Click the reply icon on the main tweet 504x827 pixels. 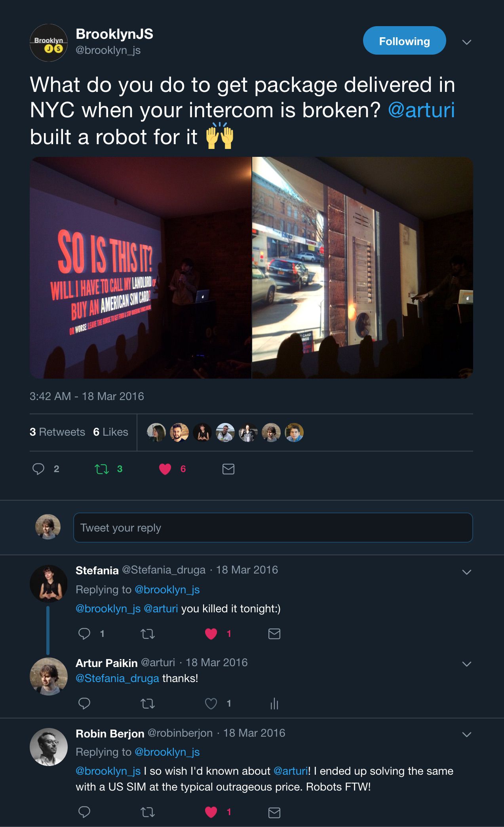point(38,469)
